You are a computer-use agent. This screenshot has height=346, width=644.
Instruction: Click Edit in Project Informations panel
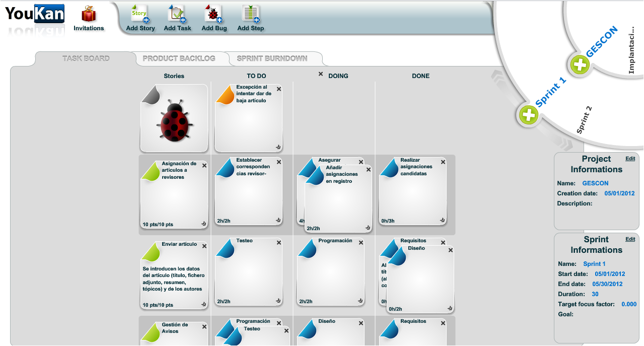(630, 158)
